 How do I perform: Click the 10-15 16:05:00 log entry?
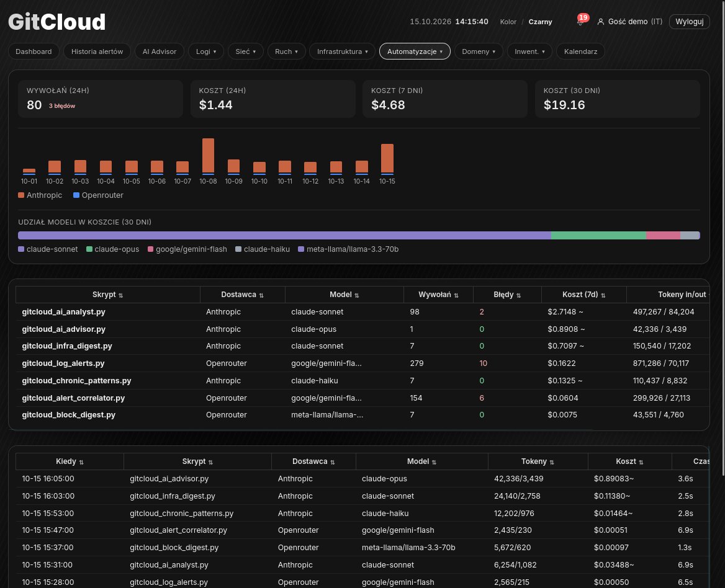[362, 479]
